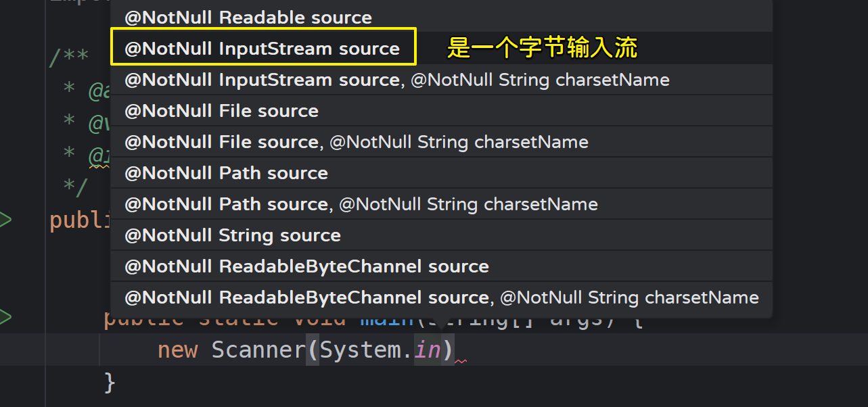The image size is (868, 407).
Task: Click the yellow Chinese annotation text
Action: [542, 48]
